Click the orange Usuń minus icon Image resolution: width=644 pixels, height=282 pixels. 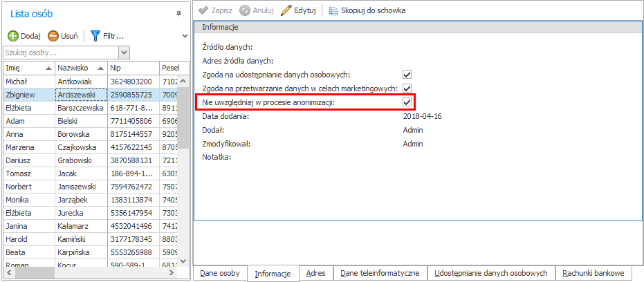point(53,35)
